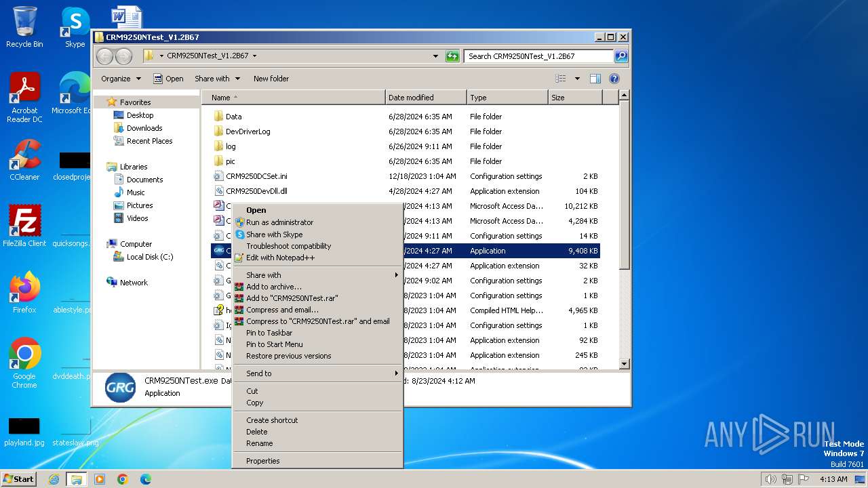Image resolution: width=868 pixels, height=488 pixels.
Task: Open Properties from context menu
Action: (317, 461)
